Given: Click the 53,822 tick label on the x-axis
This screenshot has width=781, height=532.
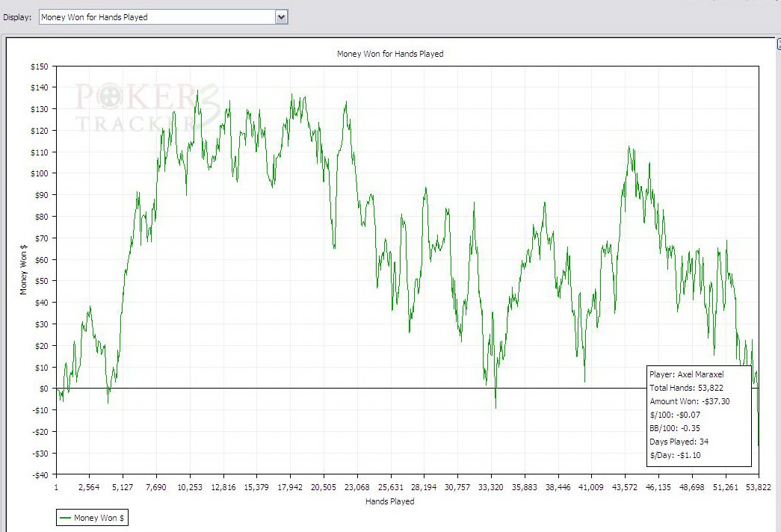Looking at the screenshot, I should pyautogui.click(x=758, y=487).
